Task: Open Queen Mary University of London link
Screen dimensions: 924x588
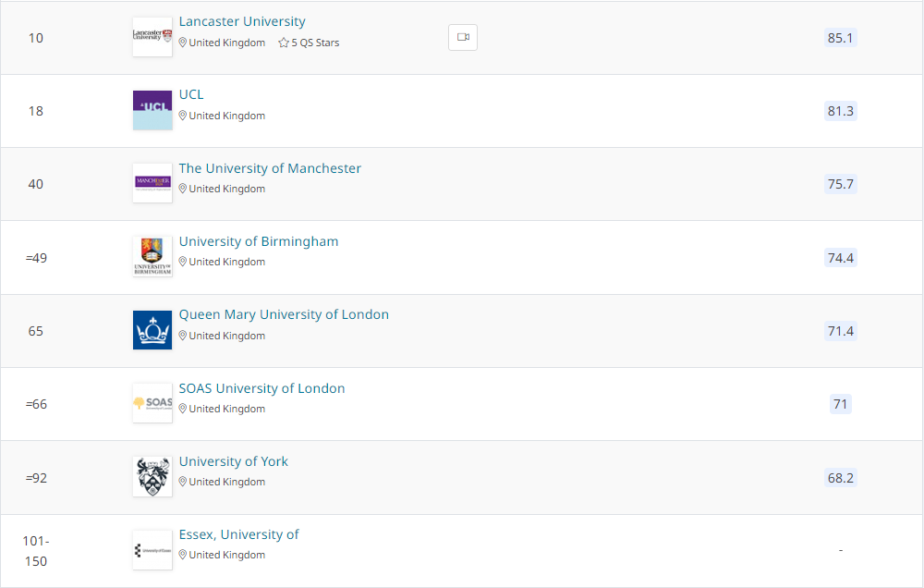Action: tap(284, 314)
